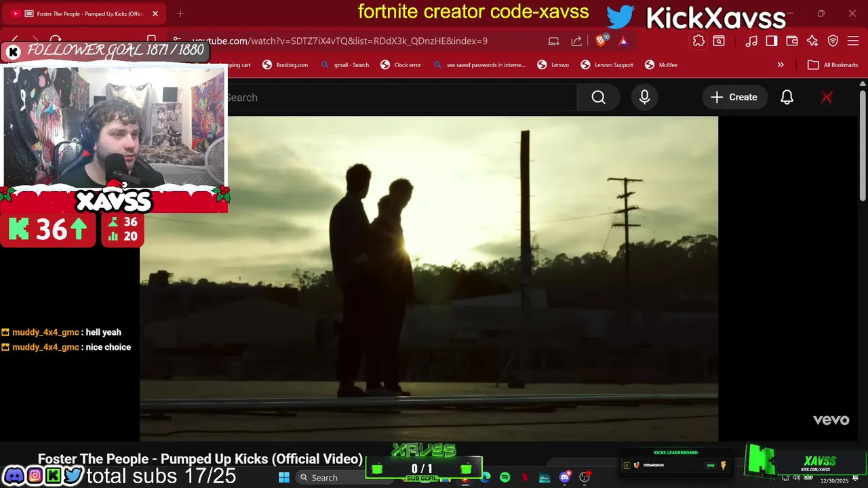Image resolution: width=868 pixels, height=488 pixels.
Task: Open Discord from the taskbar
Action: (x=565, y=478)
